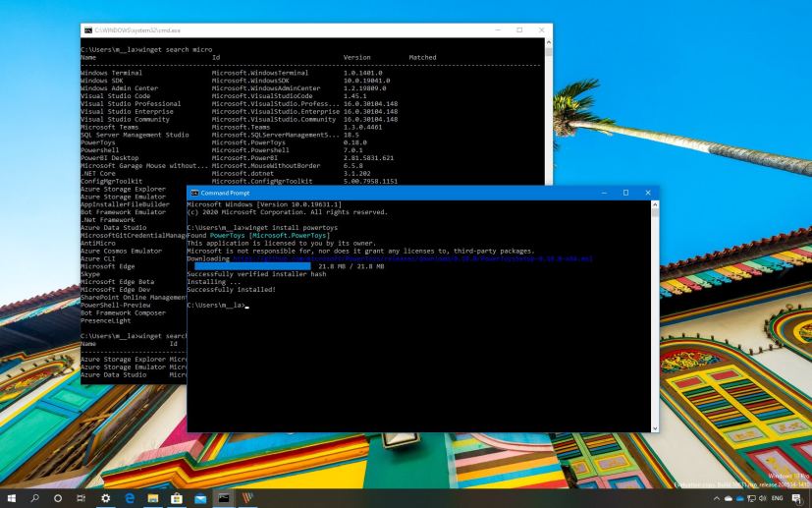Click the Command Prompt title bar text
Image resolution: width=812 pixels, height=508 pixels.
click(x=225, y=193)
